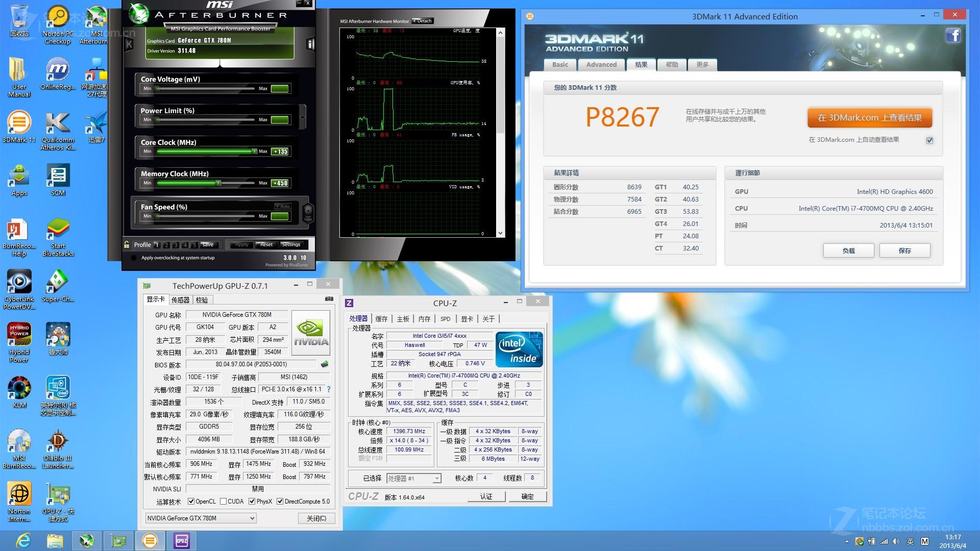Toggle apply overclocking at system startup
This screenshot has height=551, width=980.
point(134,258)
